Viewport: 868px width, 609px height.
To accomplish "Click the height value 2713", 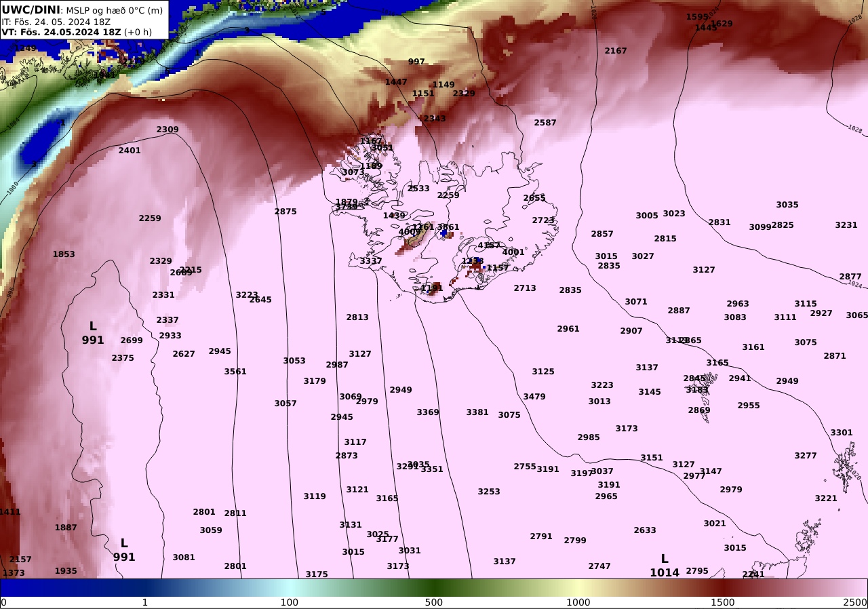I will (525, 288).
